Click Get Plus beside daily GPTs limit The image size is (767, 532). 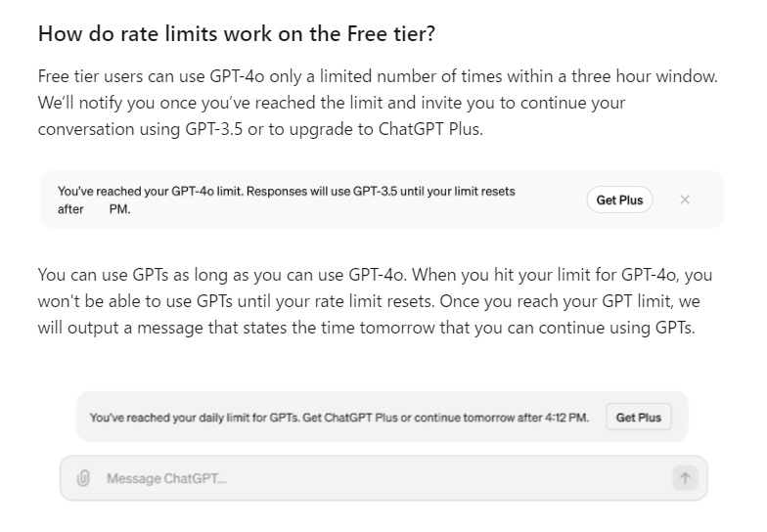coord(638,418)
